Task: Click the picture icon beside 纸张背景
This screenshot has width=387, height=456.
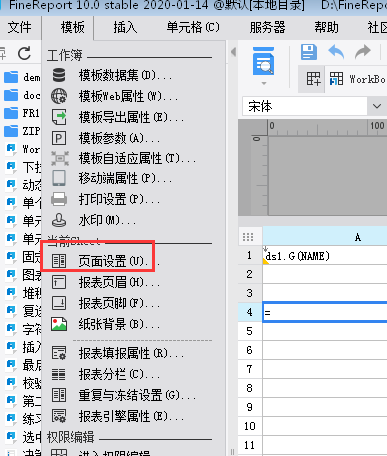Action: pyautogui.click(x=59, y=324)
